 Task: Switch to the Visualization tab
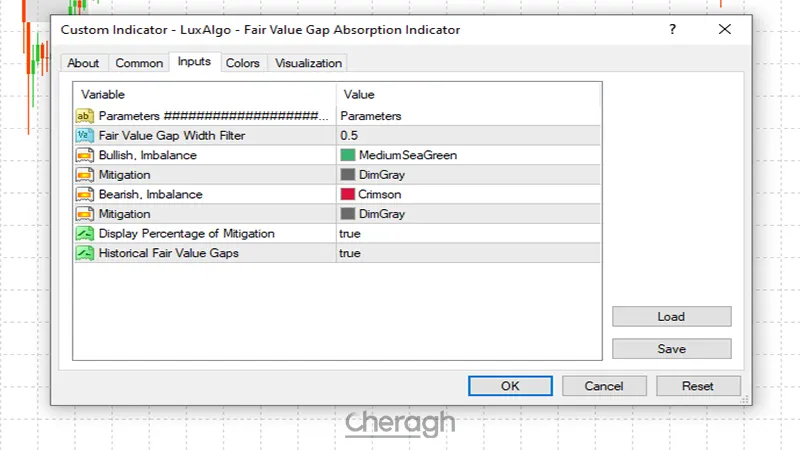pos(308,63)
